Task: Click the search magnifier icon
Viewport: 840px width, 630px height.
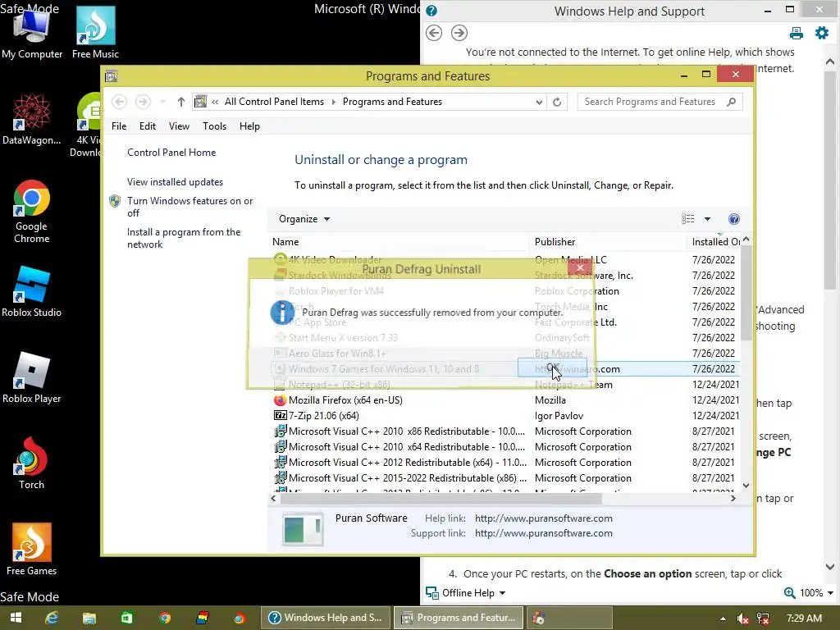Action: click(x=731, y=101)
